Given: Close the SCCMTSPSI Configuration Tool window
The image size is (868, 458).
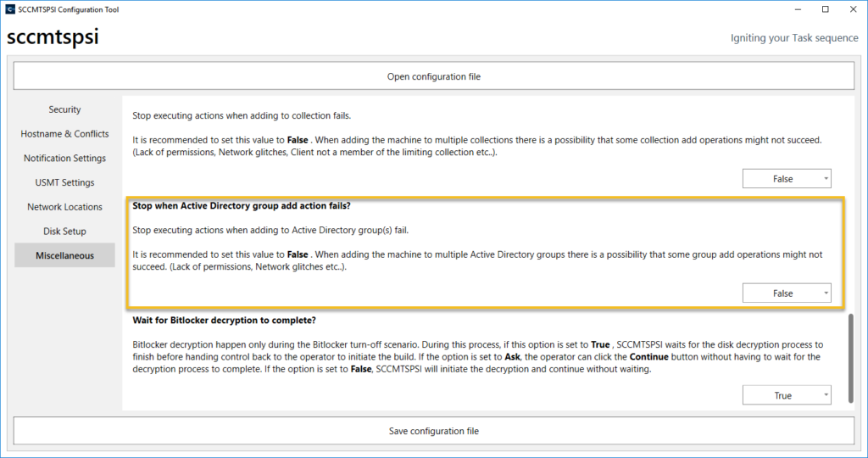Looking at the screenshot, I should coord(853,9).
